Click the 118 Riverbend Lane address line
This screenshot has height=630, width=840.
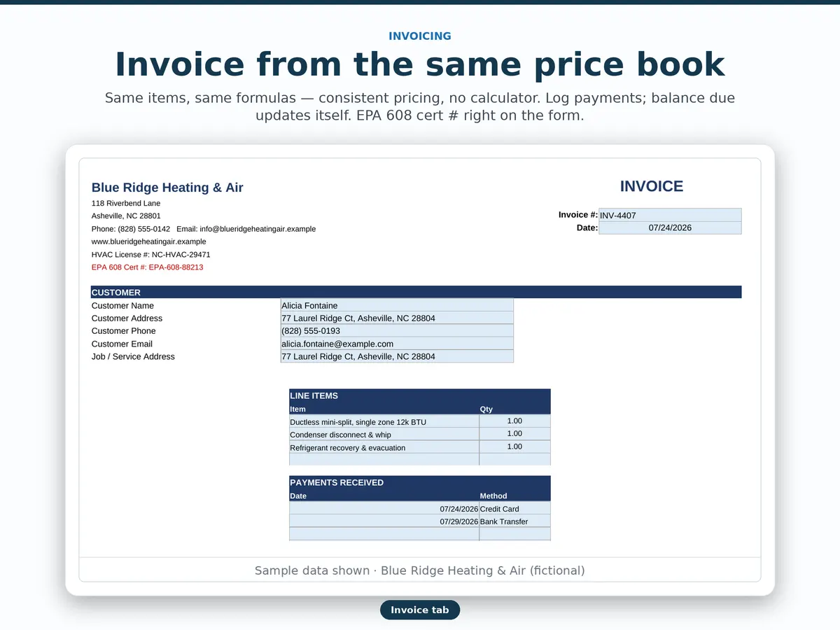point(126,203)
